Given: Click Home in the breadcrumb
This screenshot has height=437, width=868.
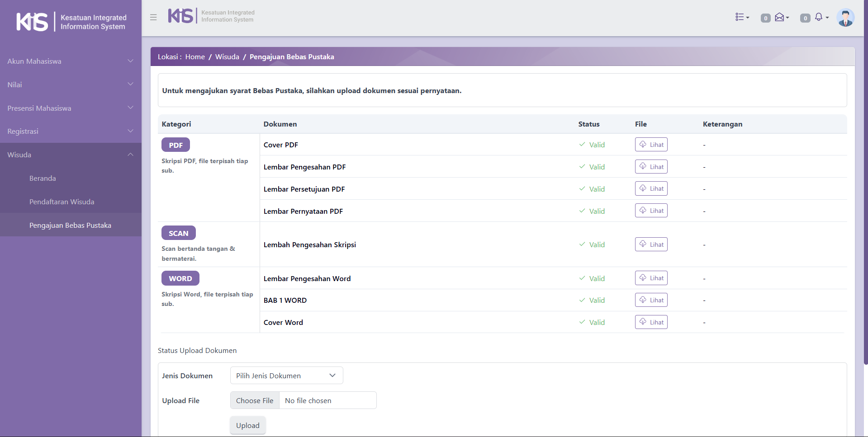Looking at the screenshot, I should 195,57.
